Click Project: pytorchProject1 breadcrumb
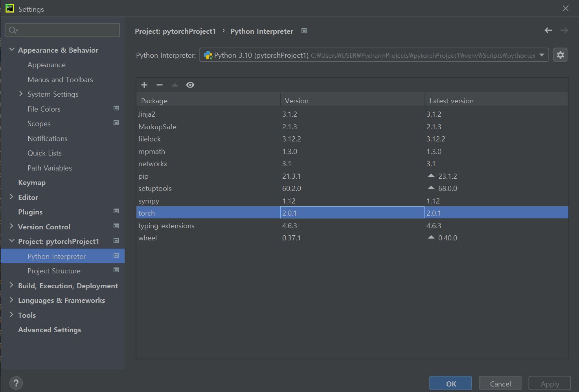 click(x=175, y=31)
